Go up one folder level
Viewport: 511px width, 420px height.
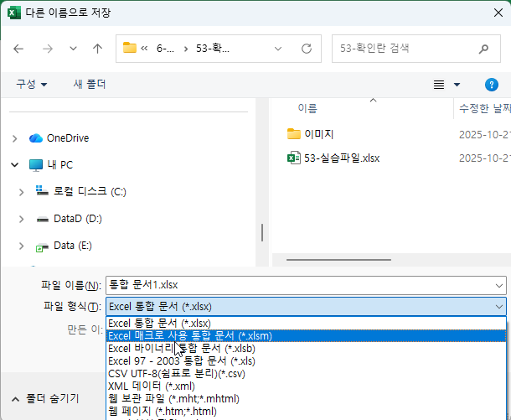tap(97, 49)
